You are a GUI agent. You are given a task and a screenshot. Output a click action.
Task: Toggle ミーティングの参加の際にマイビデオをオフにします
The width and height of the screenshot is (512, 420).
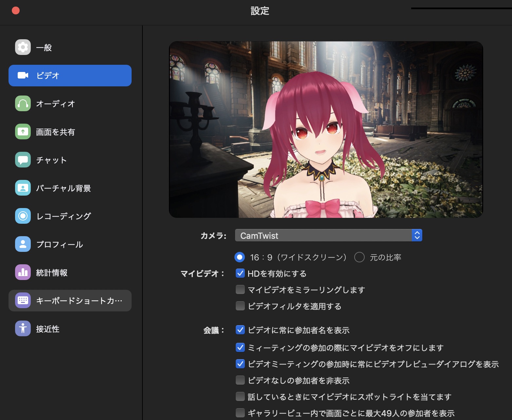tap(240, 347)
